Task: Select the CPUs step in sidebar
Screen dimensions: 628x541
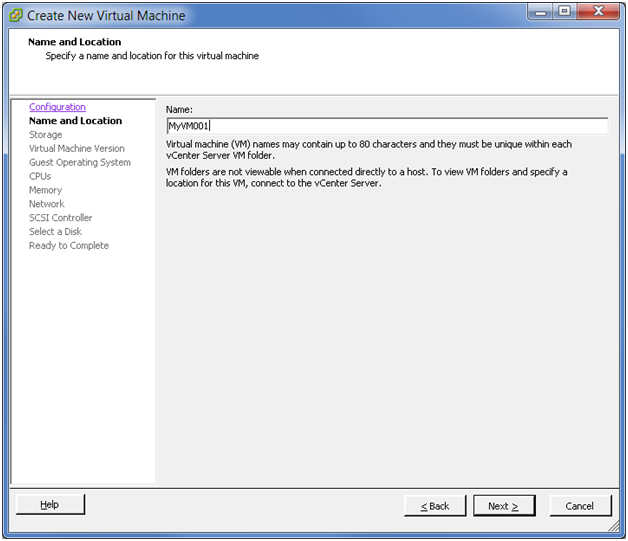Action: click(40, 176)
